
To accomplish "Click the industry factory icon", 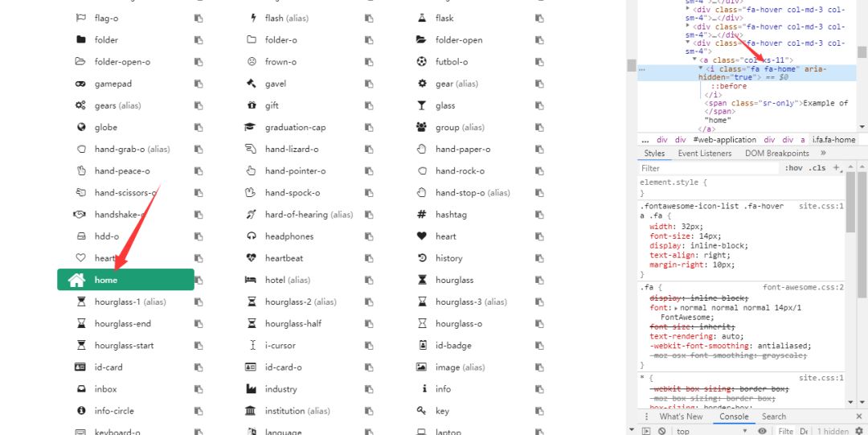I will (252, 389).
